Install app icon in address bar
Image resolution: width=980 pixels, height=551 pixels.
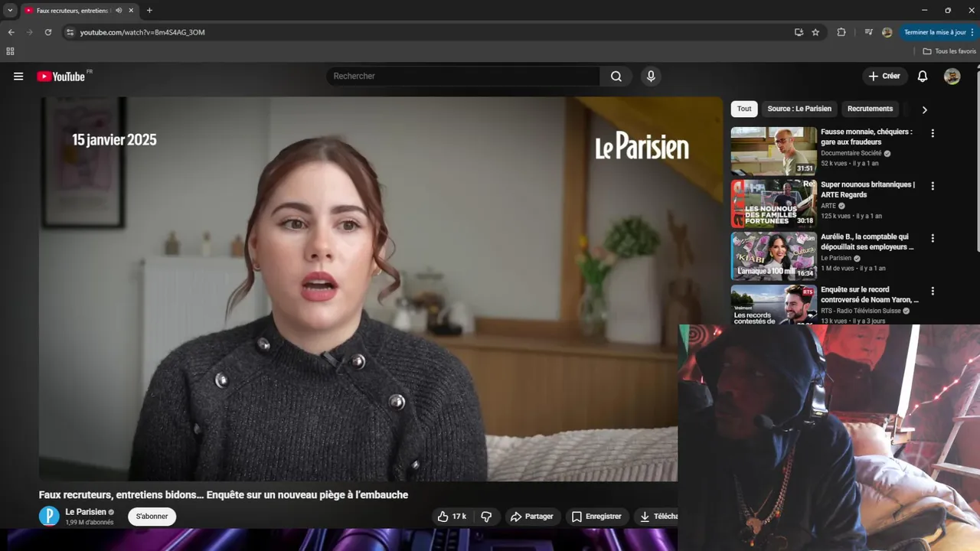pyautogui.click(x=799, y=32)
